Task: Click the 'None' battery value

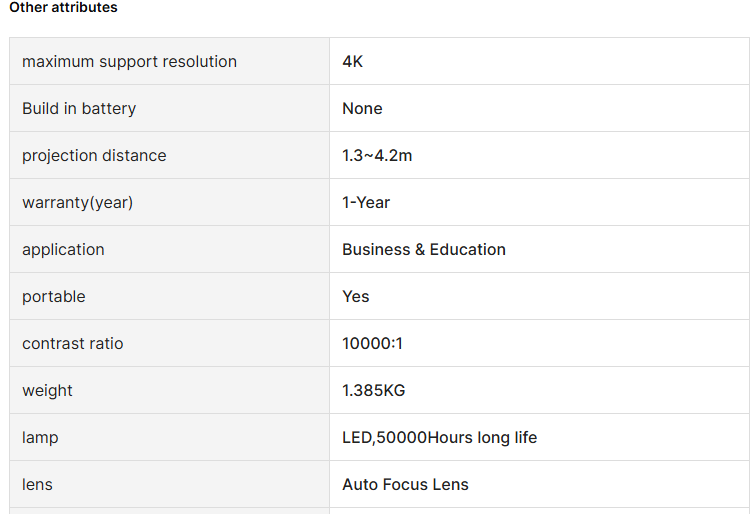Action: coord(362,109)
